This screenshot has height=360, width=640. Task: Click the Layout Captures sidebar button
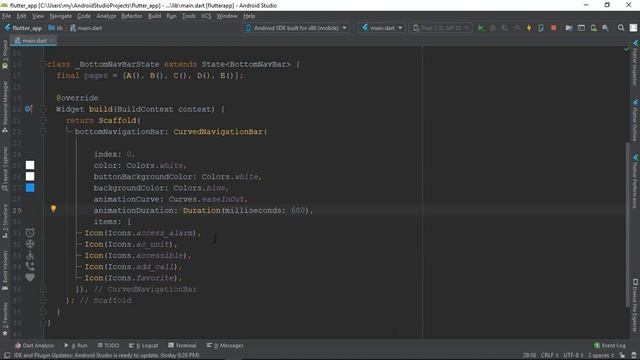pyautogui.click(x=5, y=169)
